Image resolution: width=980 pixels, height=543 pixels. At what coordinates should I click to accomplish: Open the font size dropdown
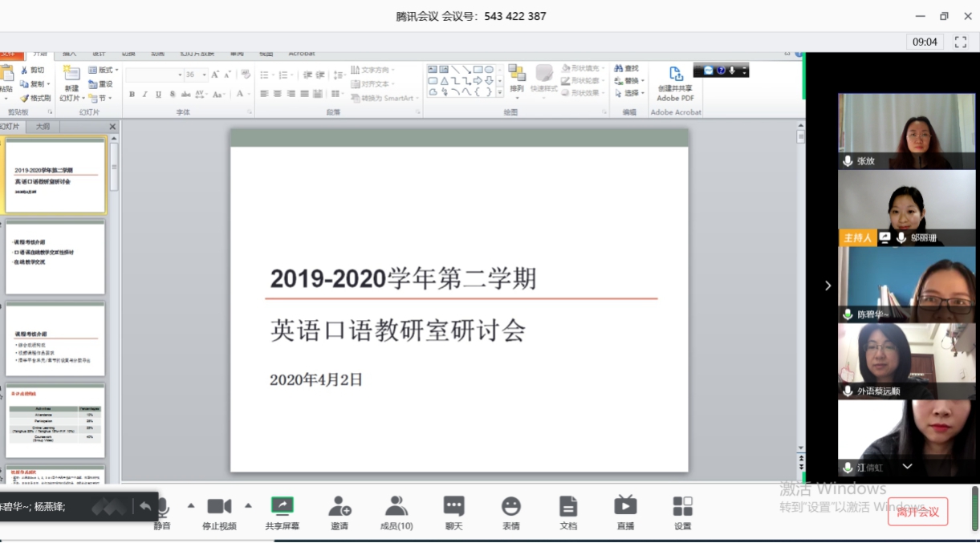pos(205,75)
